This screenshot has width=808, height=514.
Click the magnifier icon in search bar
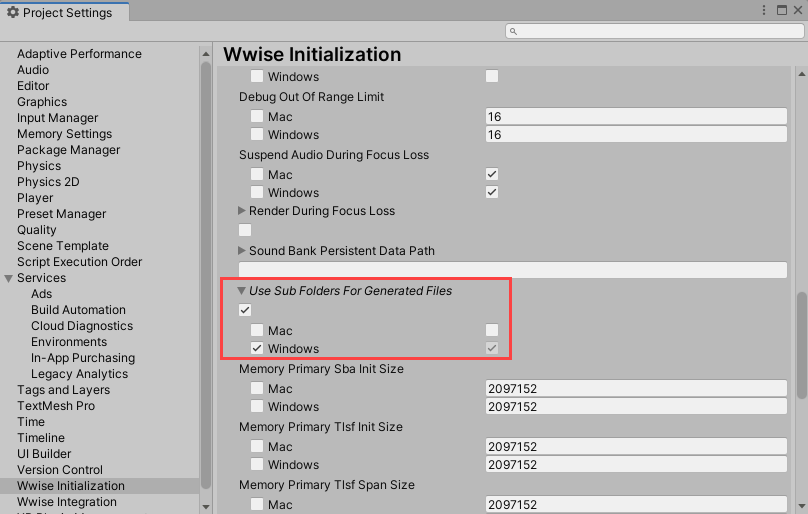pyautogui.click(x=514, y=32)
